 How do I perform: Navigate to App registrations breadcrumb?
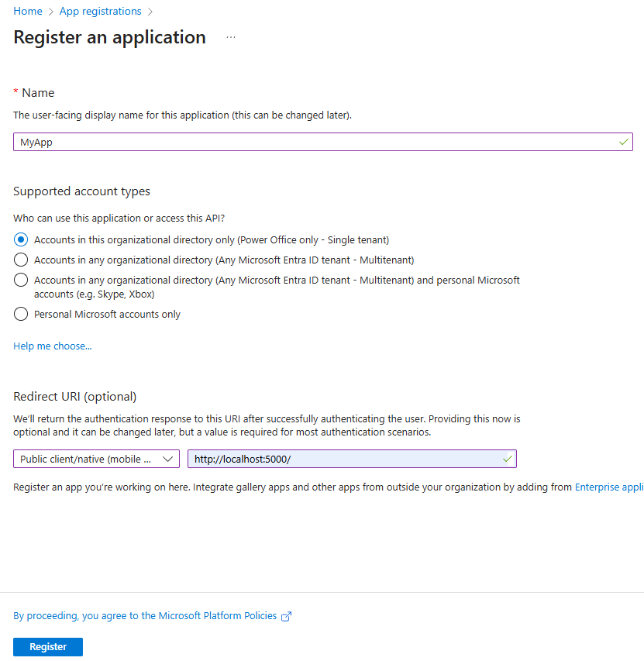click(x=101, y=11)
